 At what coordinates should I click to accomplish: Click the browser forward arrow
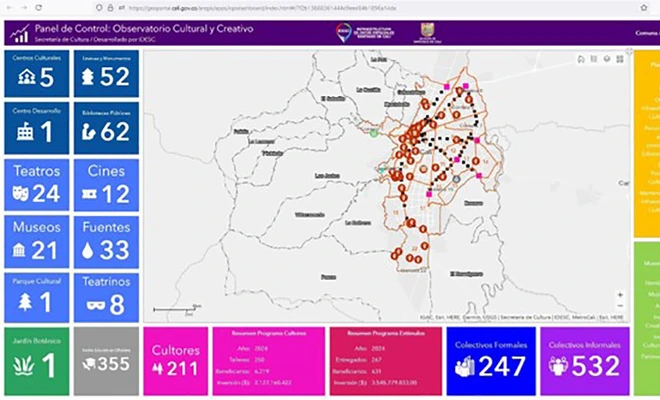coord(24,8)
